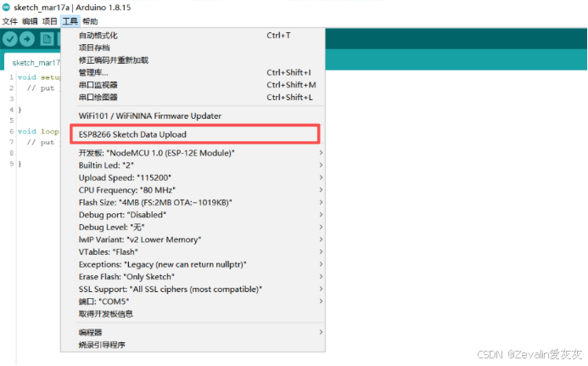Expand the 编程器 programmer submenu

coord(193,332)
